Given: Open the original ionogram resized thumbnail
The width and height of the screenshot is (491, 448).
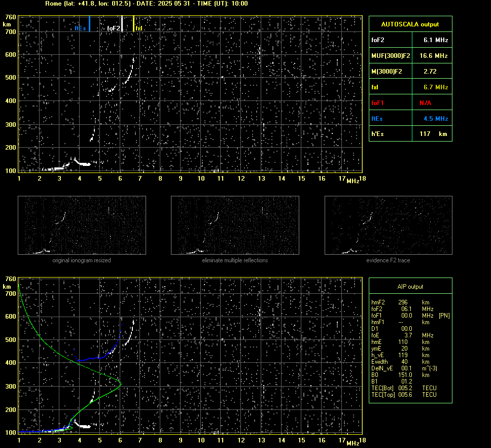Looking at the screenshot, I should click(x=82, y=225).
